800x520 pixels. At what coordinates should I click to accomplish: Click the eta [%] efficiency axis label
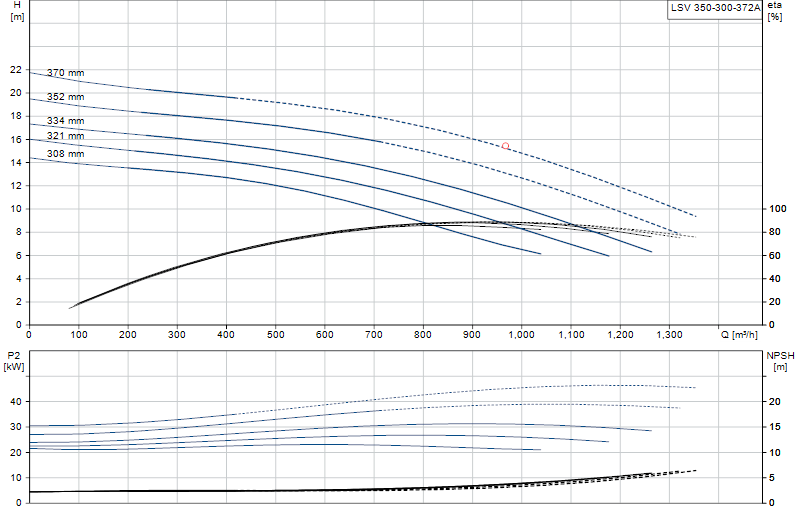tap(774, 11)
